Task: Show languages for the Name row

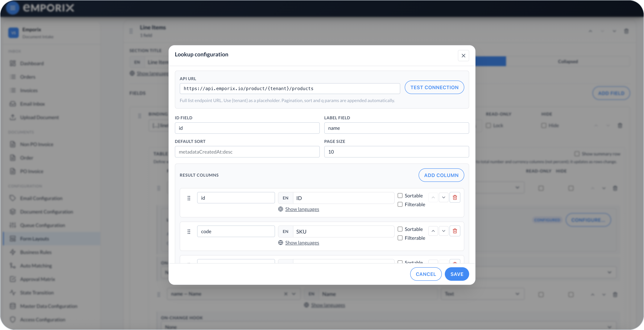Action: [328, 305]
